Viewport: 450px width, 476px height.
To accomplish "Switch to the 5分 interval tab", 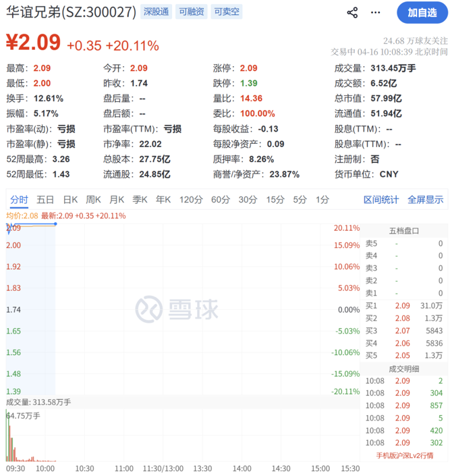I will pos(300,199).
